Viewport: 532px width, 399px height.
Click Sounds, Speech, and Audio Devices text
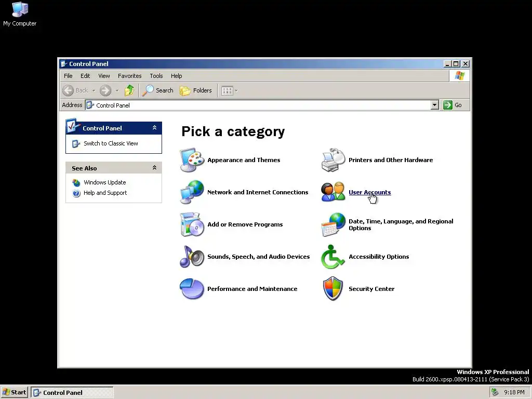pos(259,257)
